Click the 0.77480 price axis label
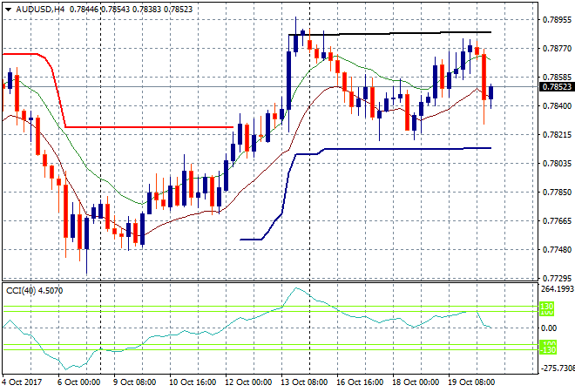575x392 pixels. point(557,250)
